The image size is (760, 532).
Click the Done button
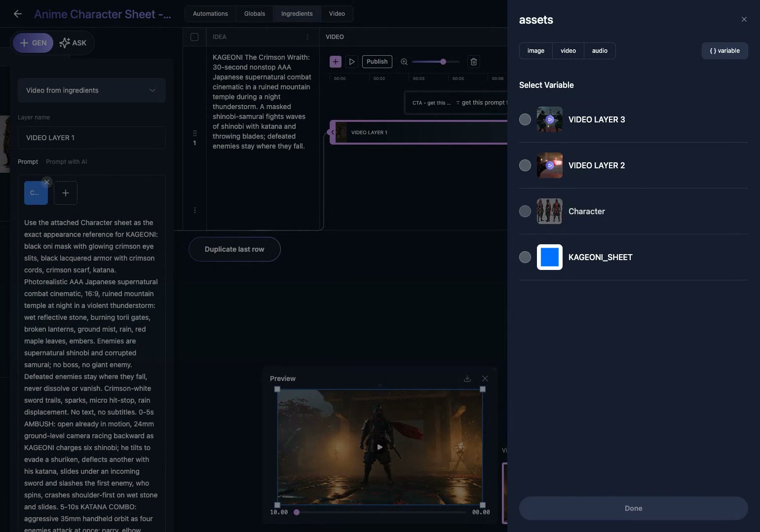click(634, 508)
